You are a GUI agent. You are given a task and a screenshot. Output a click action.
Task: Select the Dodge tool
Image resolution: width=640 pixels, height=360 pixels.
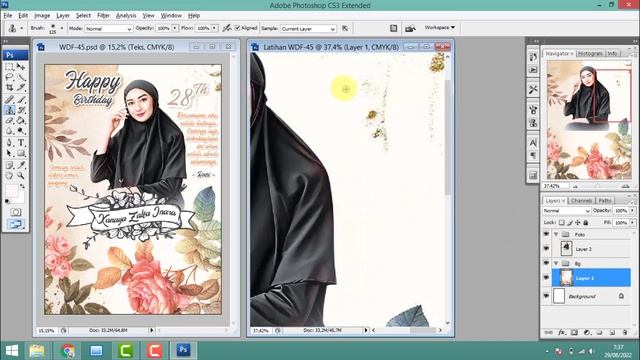[x=21, y=131]
